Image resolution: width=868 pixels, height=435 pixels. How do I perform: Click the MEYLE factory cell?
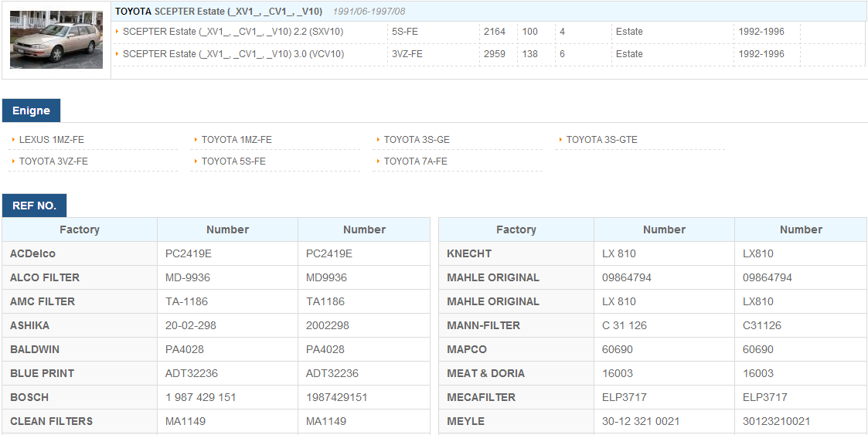pyautogui.click(x=516, y=421)
